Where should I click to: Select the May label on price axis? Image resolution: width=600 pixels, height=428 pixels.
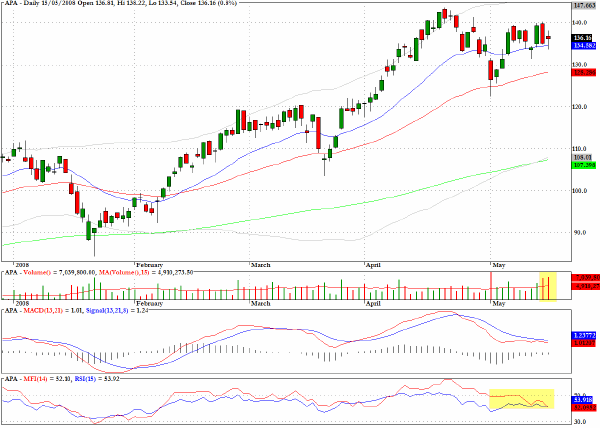[499, 265]
